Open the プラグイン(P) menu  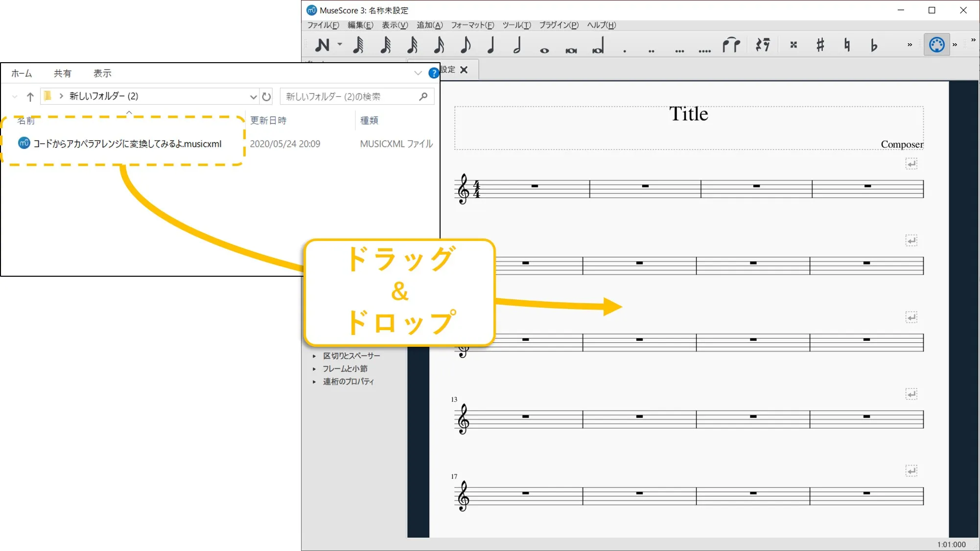(x=559, y=25)
